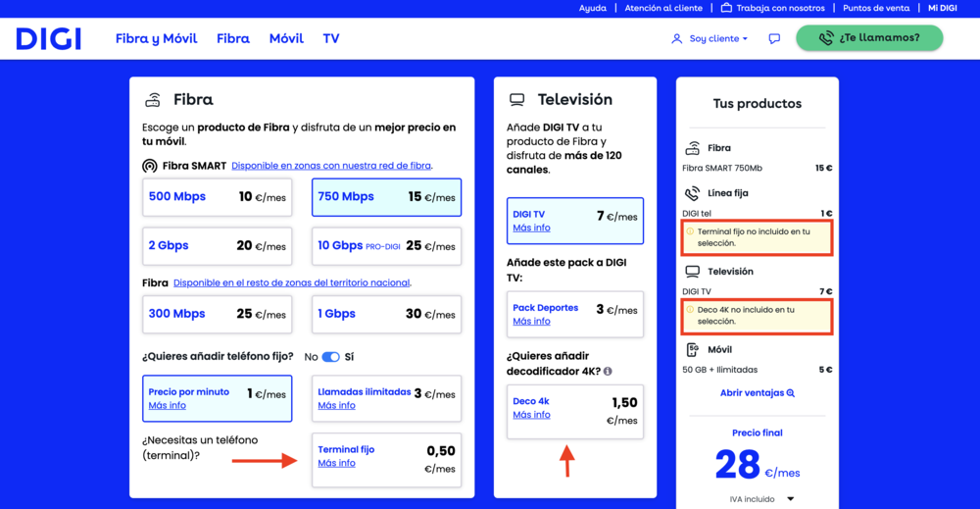The height and width of the screenshot is (509, 980).
Task: Pick the Precio por minuto option
Action: pos(217,398)
